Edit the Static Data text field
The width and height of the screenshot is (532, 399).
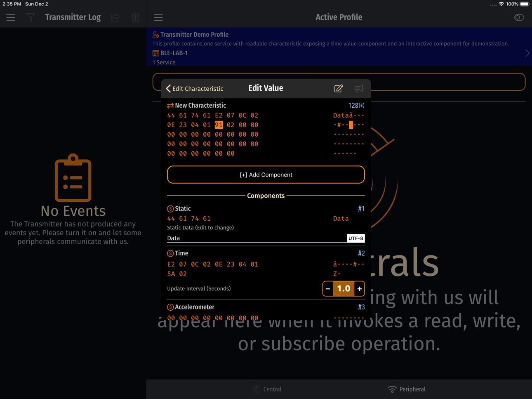pos(257,238)
